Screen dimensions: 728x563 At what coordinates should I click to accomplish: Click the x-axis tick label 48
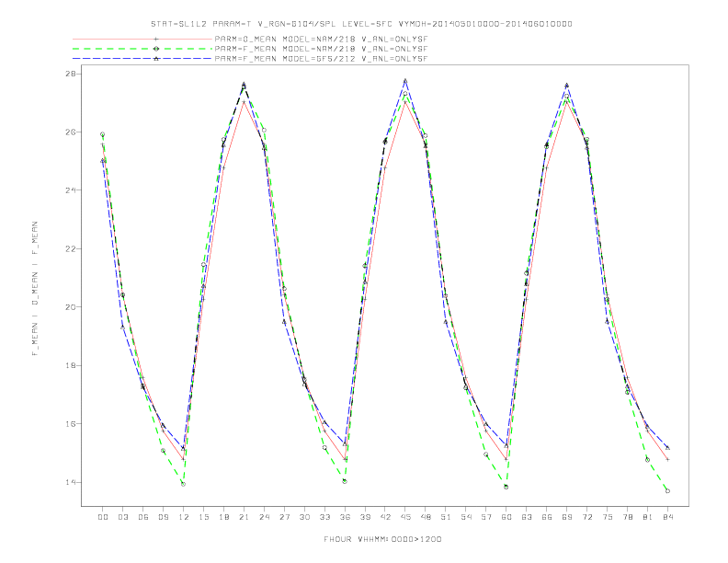tap(426, 517)
